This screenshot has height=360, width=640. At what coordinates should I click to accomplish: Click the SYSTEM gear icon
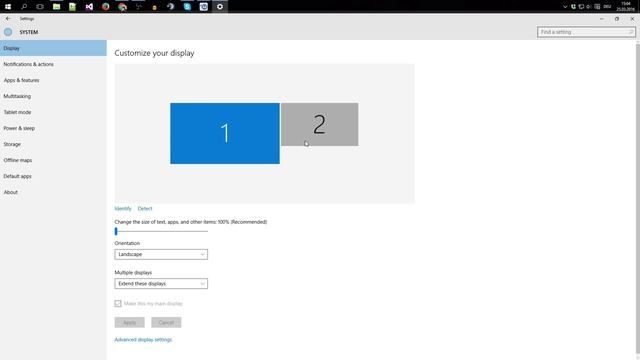click(8, 32)
